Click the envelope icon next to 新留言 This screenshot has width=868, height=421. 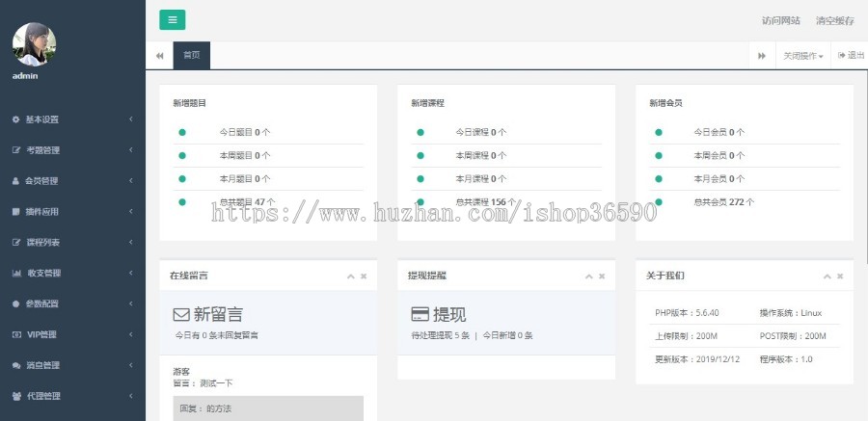[181, 315]
